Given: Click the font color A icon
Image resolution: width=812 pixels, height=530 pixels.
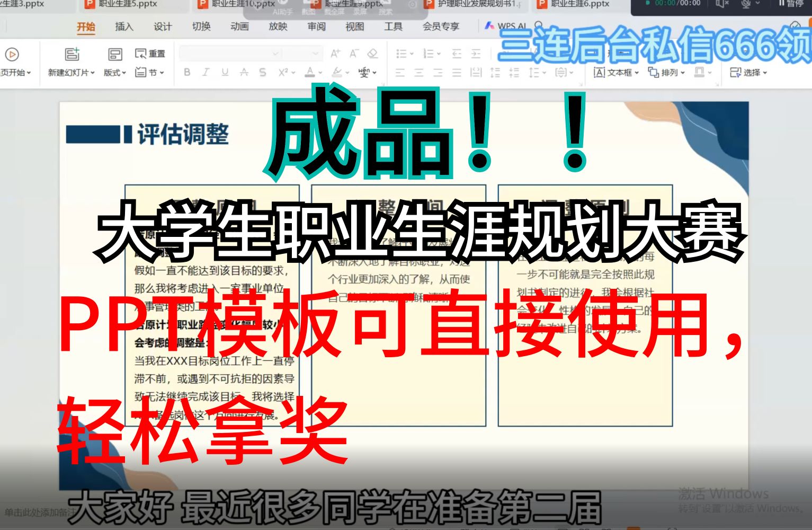Looking at the screenshot, I should pyautogui.click(x=310, y=72).
